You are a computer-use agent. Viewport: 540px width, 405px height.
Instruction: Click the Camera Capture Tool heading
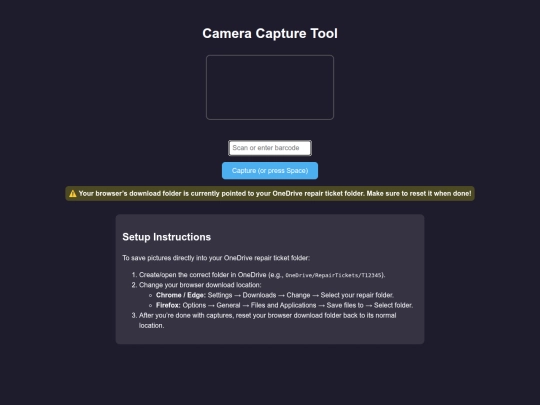[x=270, y=33]
